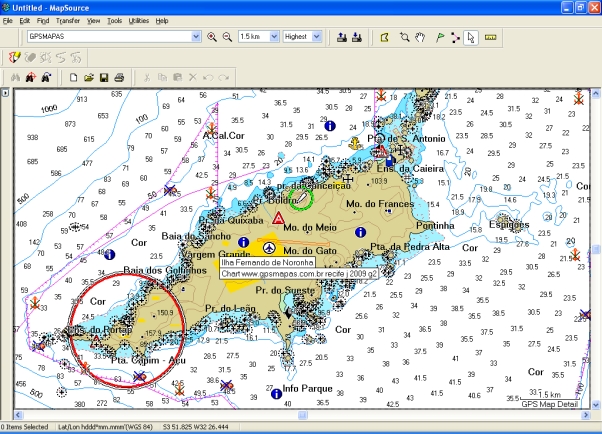Click the Save disk icon
The width and height of the screenshot is (602, 434).
coord(103,77)
